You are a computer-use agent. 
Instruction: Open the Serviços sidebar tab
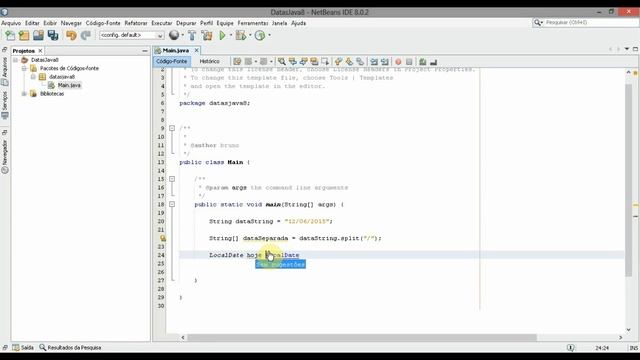point(5,105)
